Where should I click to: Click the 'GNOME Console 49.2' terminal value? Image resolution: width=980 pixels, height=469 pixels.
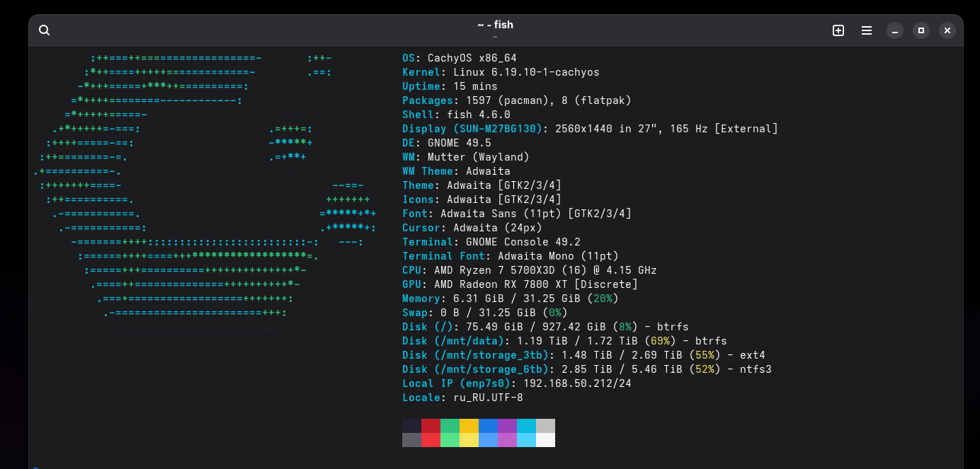(x=523, y=242)
